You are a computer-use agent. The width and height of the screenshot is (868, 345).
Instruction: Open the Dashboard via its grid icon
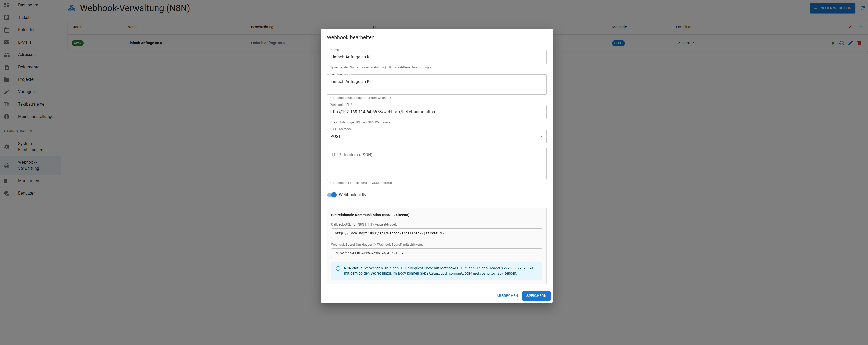[x=7, y=5]
